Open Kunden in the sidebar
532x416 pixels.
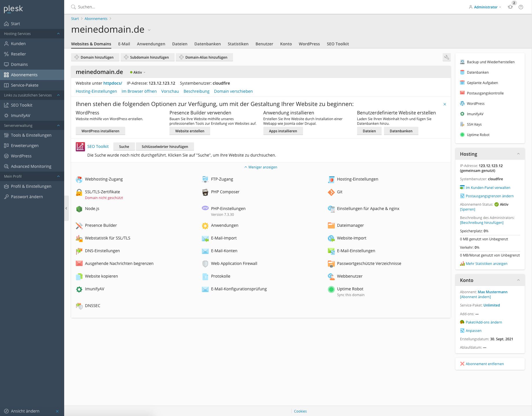(x=32, y=44)
